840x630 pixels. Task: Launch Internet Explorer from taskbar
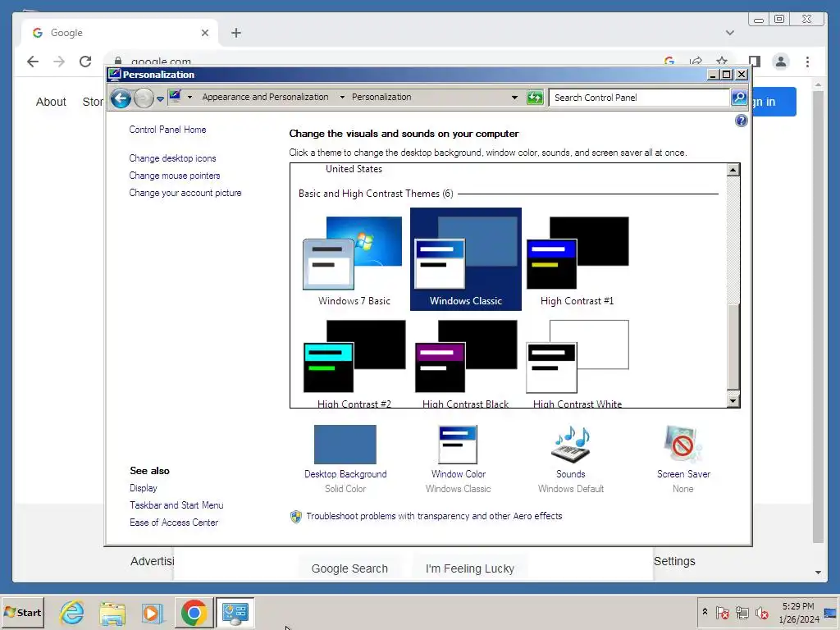click(x=72, y=612)
